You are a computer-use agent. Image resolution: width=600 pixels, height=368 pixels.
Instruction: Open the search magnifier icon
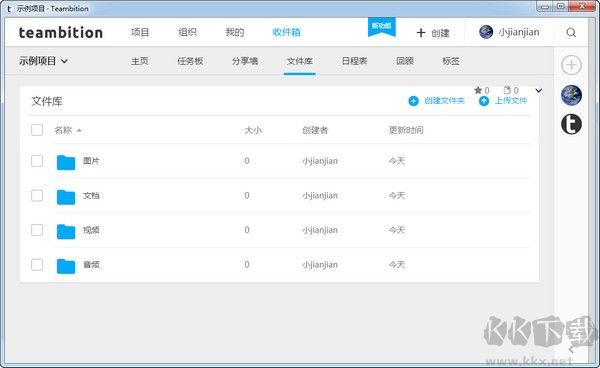[571, 33]
